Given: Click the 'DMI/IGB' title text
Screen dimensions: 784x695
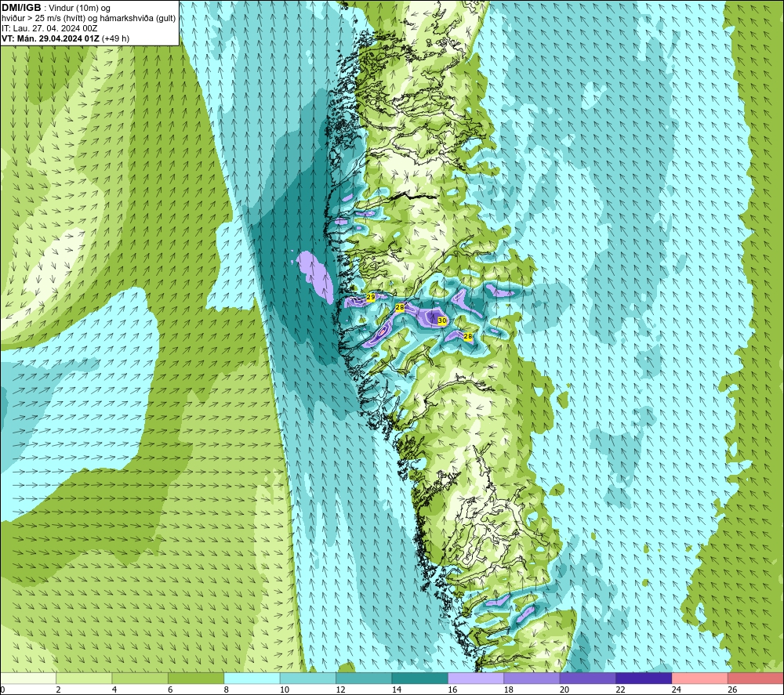Looking at the screenshot, I should click(21, 8).
